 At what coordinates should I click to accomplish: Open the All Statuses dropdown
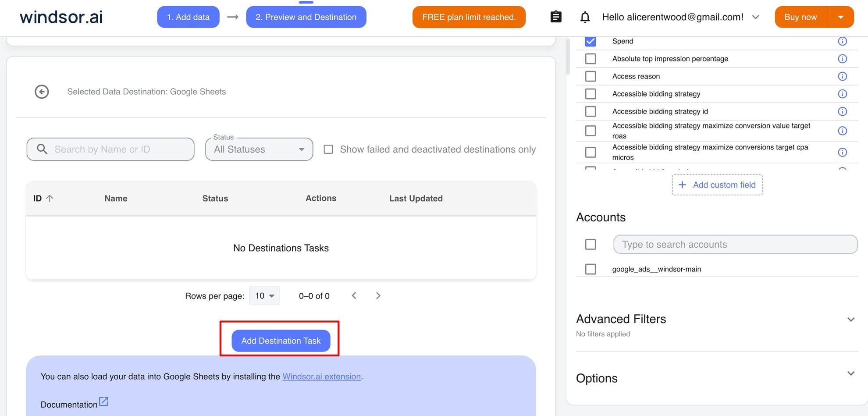(x=259, y=149)
